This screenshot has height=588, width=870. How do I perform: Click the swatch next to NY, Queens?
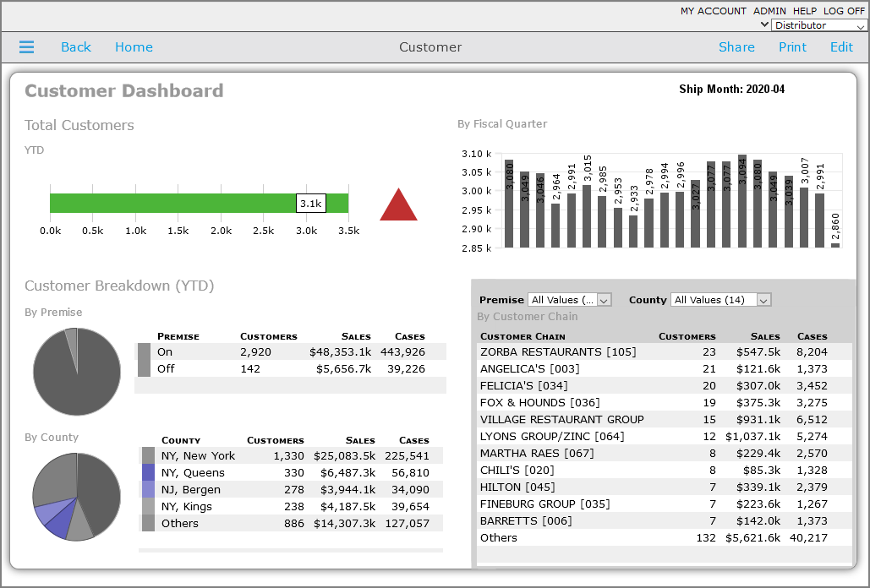coord(148,473)
